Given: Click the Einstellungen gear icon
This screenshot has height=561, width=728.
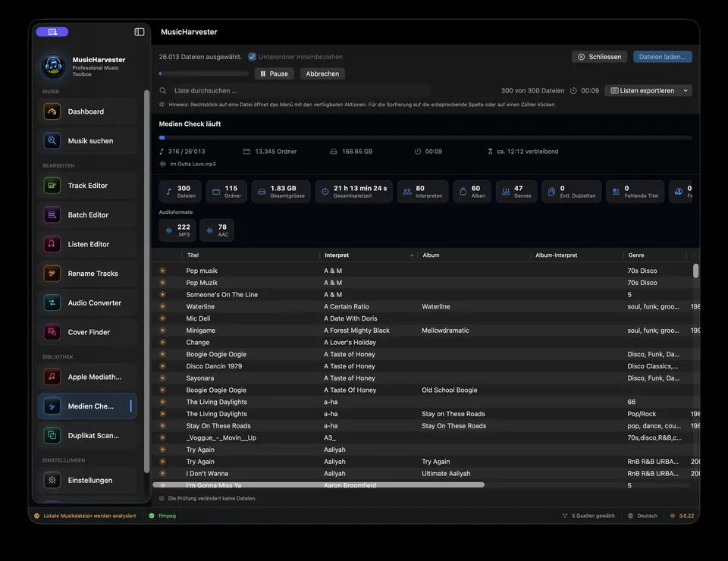Looking at the screenshot, I should [x=52, y=480].
